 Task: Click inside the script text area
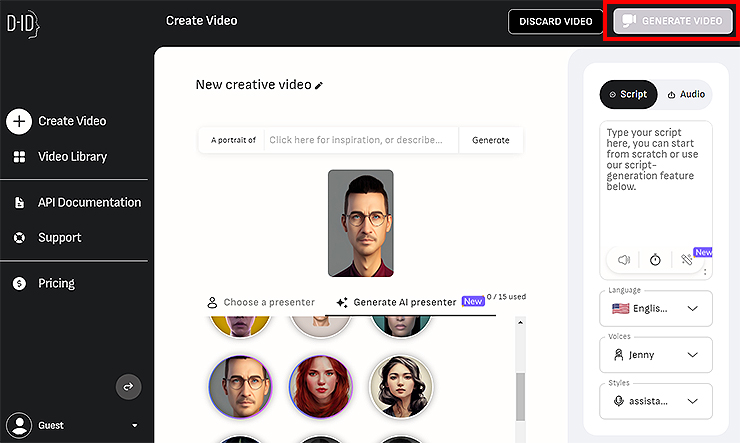pyautogui.click(x=656, y=184)
